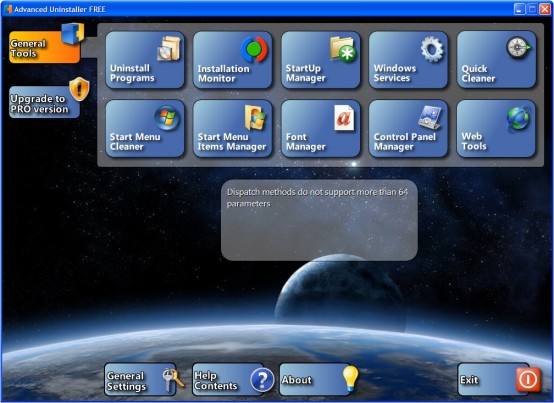
Task: Open Start Menu Items Manager
Action: pos(232,129)
